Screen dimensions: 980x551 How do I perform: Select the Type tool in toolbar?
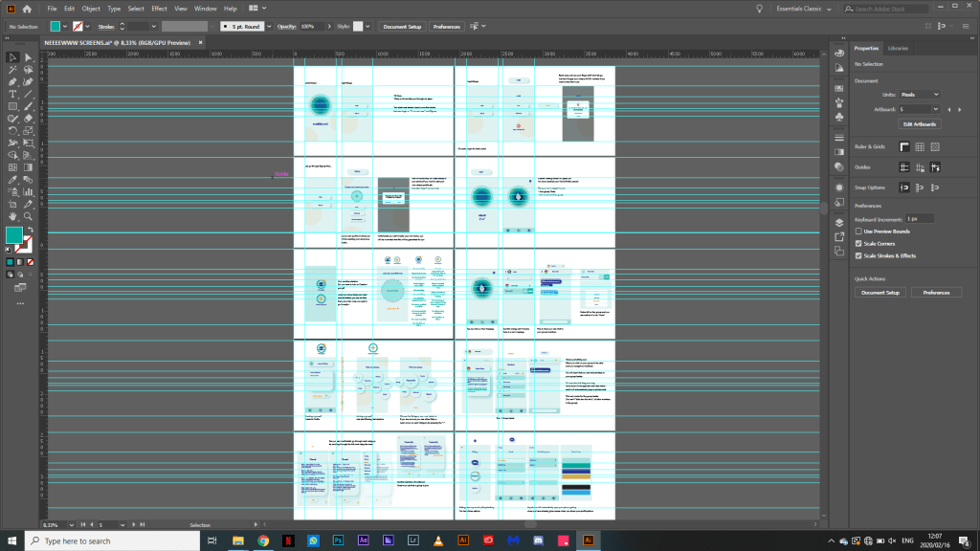click(12, 94)
